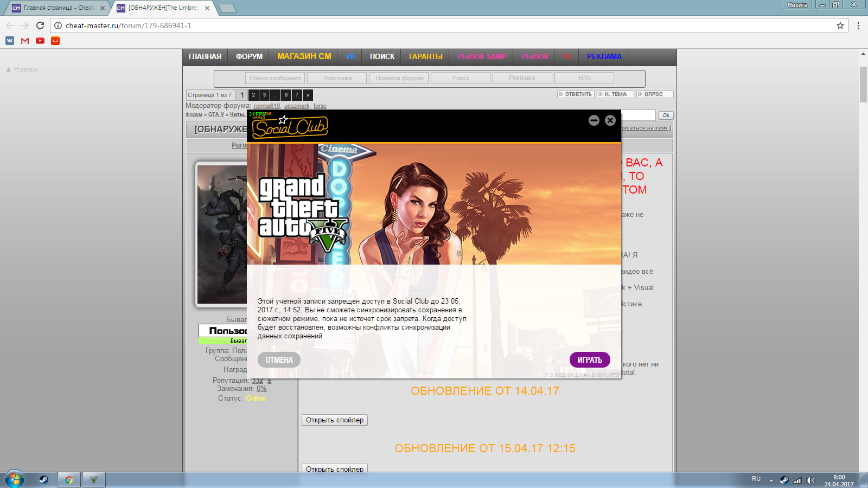Image resolution: width=868 pixels, height=488 pixels.
Task: Open РЫНОК SAMP in the site menu
Action: (482, 56)
